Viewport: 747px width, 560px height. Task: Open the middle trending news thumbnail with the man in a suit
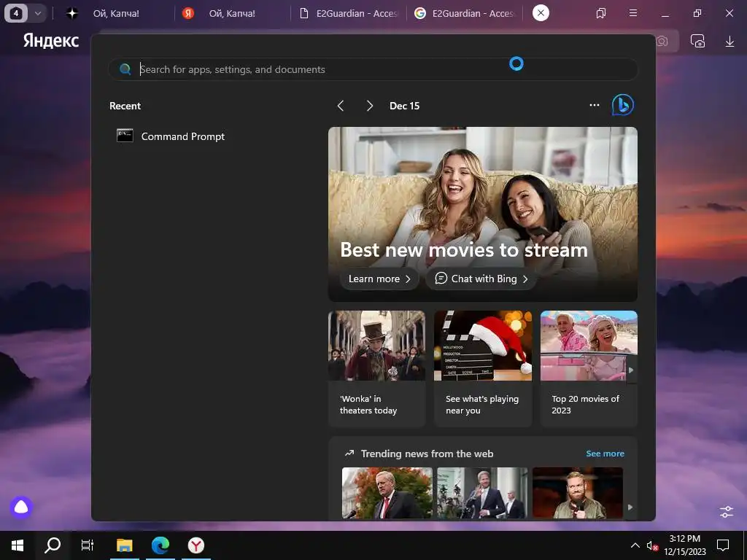(x=483, y=493)
